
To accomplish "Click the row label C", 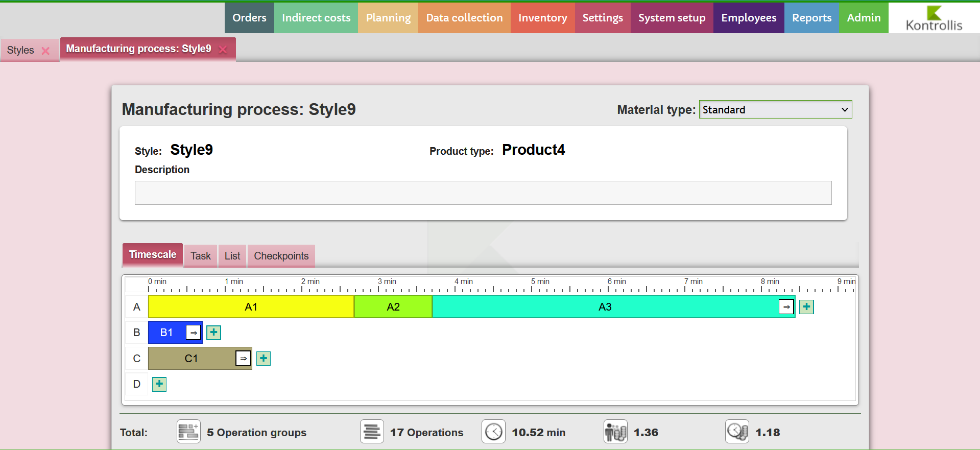I will [x=137, y=359].
